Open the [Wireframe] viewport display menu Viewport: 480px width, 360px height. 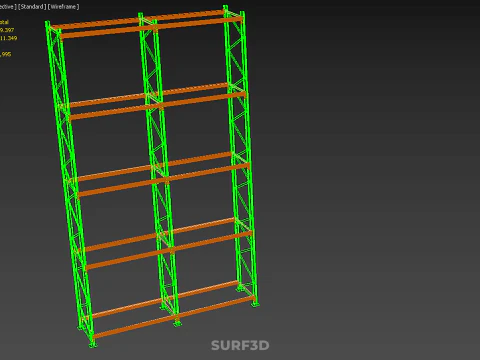63,7
